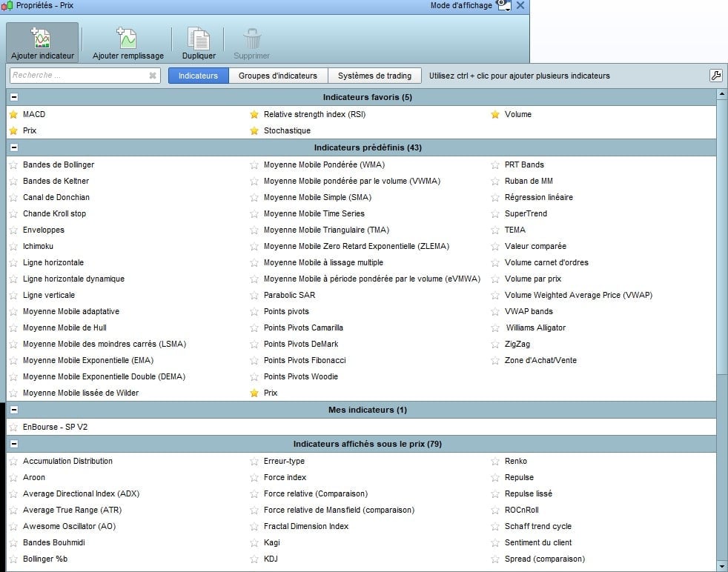Select ZigZag indicator
Viewport: 728px width, 572px height.
(517, 345)
